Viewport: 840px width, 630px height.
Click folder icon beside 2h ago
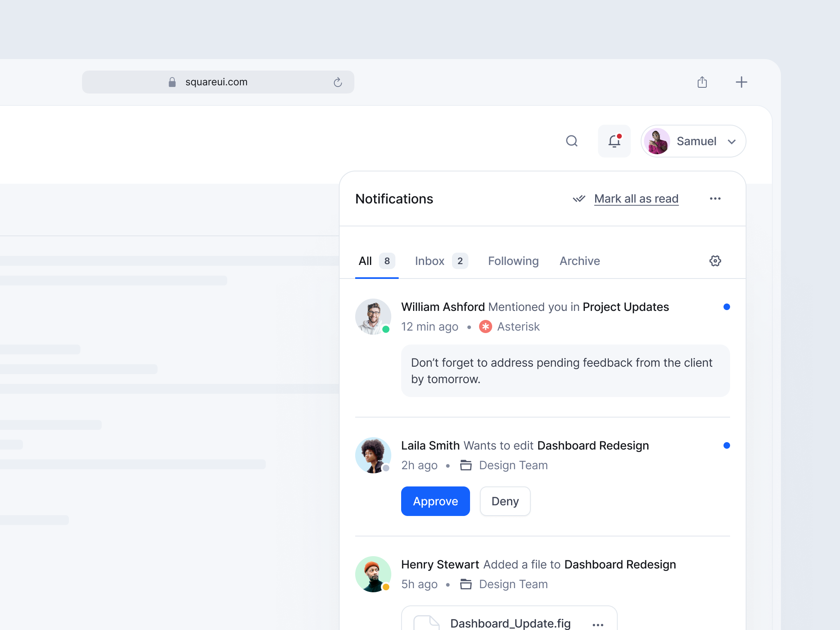point(466,465)
